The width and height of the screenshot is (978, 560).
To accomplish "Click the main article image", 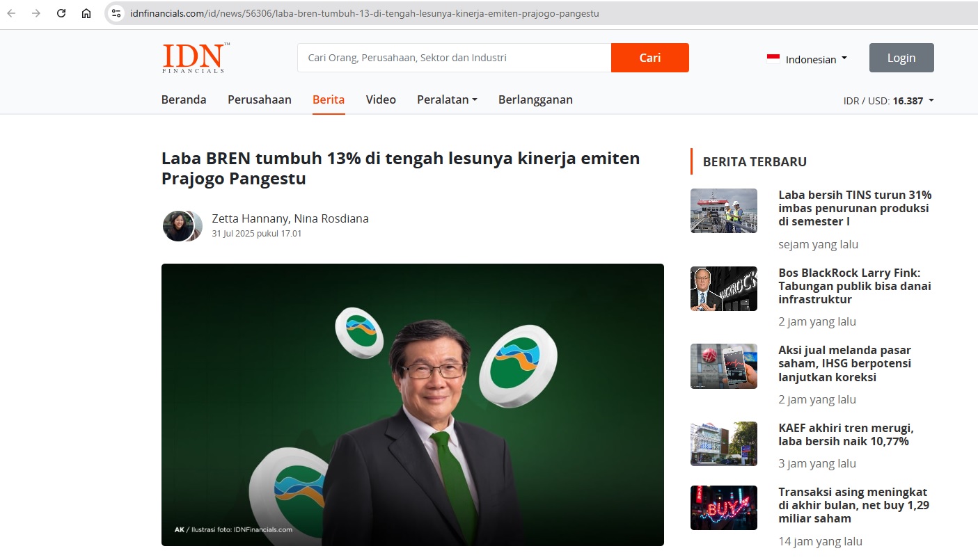I will [x=413, y=405].
